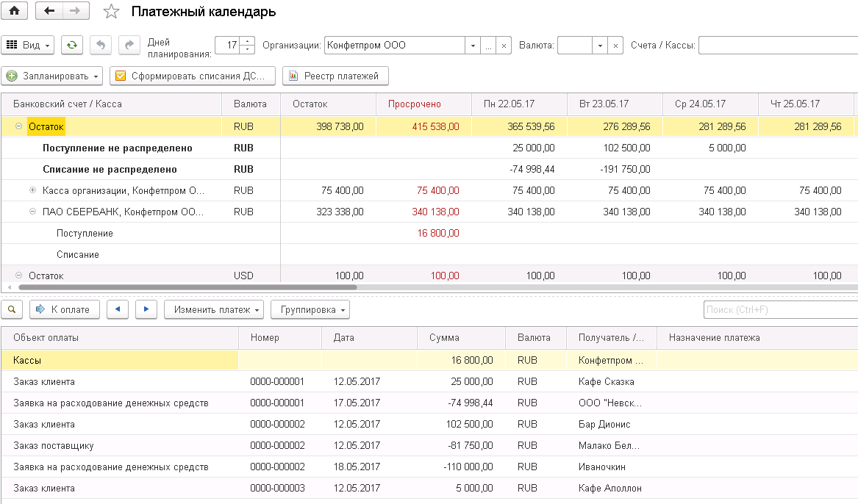This screenshot has width=858, height=504.
Task: Click the Home icon button
Action: coord(14,10)
